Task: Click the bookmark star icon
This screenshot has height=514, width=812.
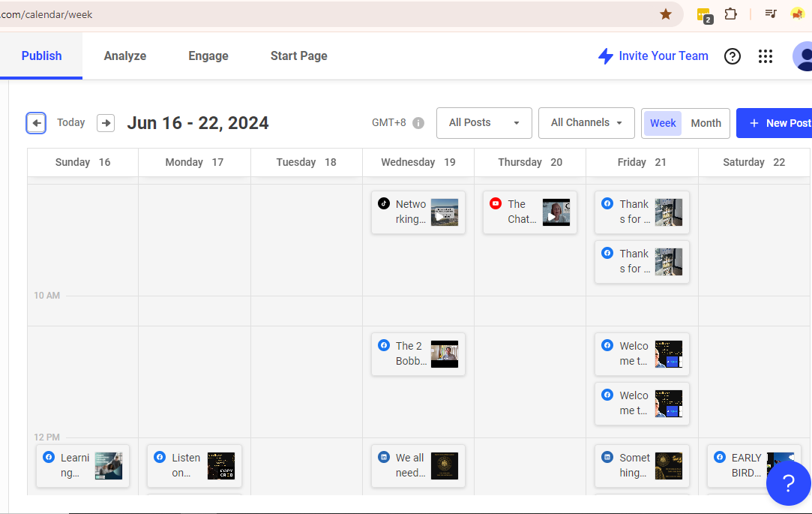Action: 665,14
